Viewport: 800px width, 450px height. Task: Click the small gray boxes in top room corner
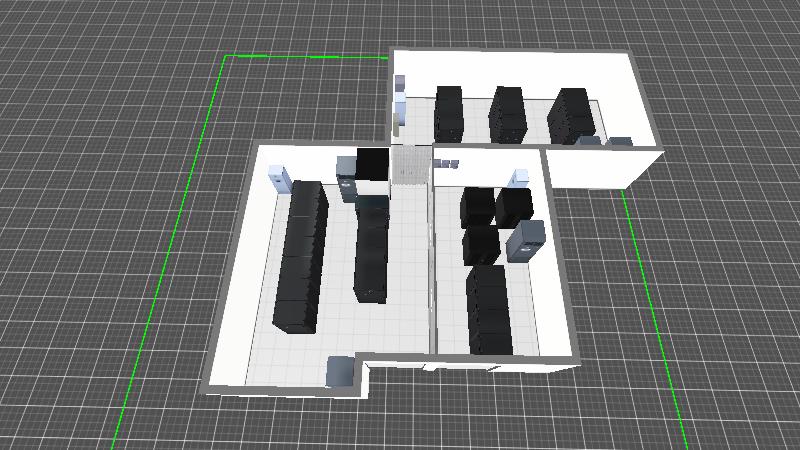(x=608, y=141)
